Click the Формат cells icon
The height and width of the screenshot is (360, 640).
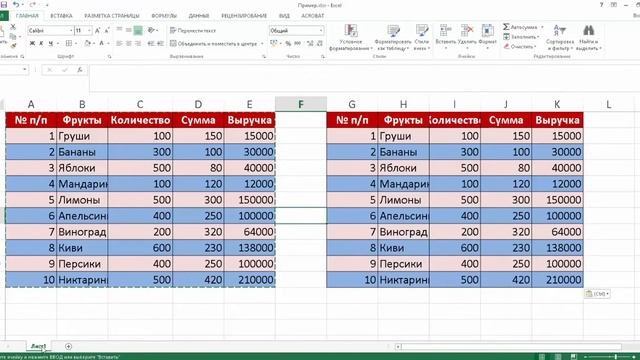pyautogui.click(x=487, y=31)
